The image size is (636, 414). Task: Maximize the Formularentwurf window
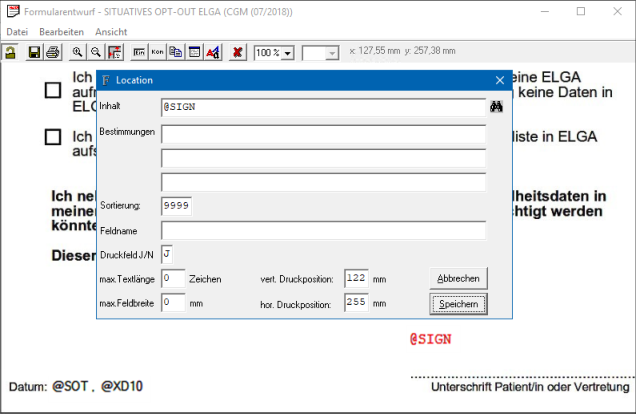click(581, 11)
